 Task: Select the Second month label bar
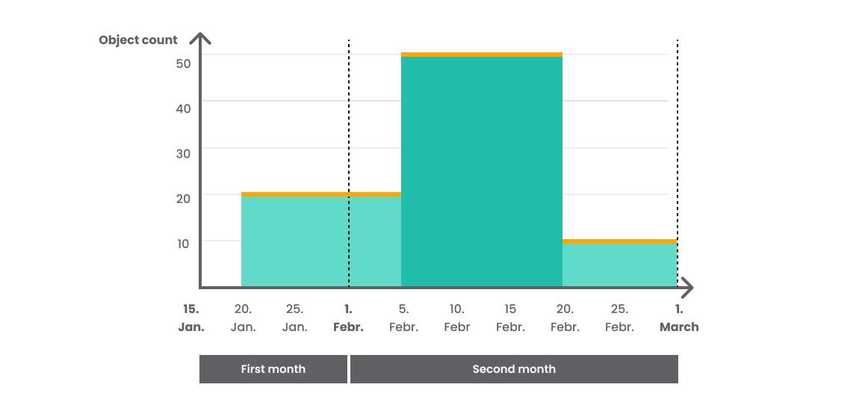[x=514, y=369]
